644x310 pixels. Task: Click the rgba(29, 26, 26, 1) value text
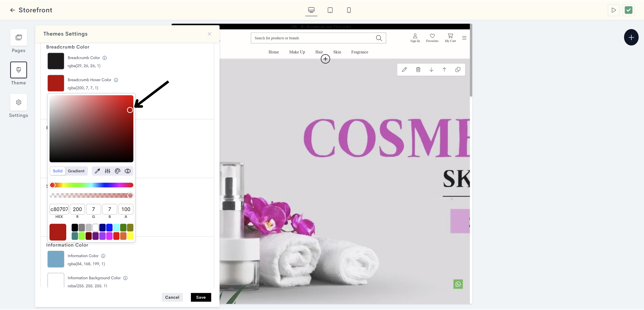click(x=84, y=66)
